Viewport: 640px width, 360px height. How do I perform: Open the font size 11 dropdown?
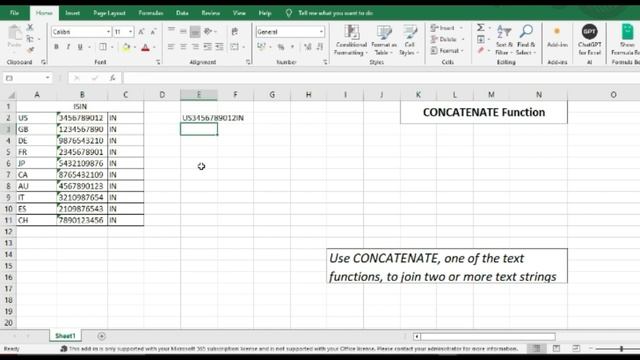[x=130, y=32]
